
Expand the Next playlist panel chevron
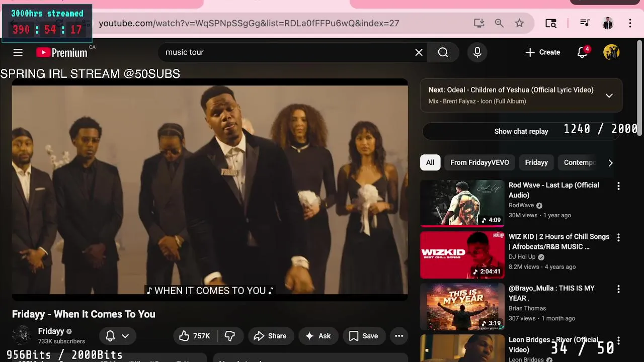pyautogui.click(x=609, y=96)
